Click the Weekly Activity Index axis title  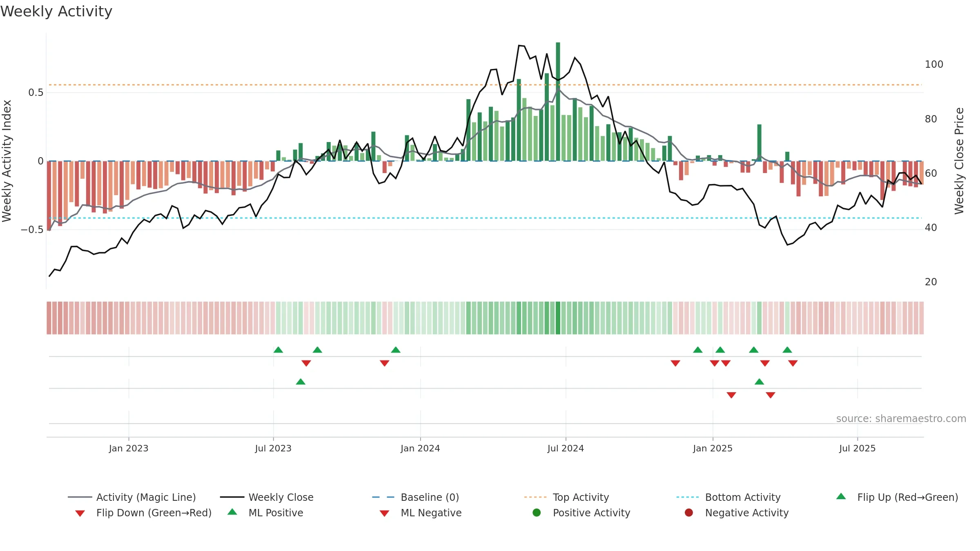coord(7,161)
